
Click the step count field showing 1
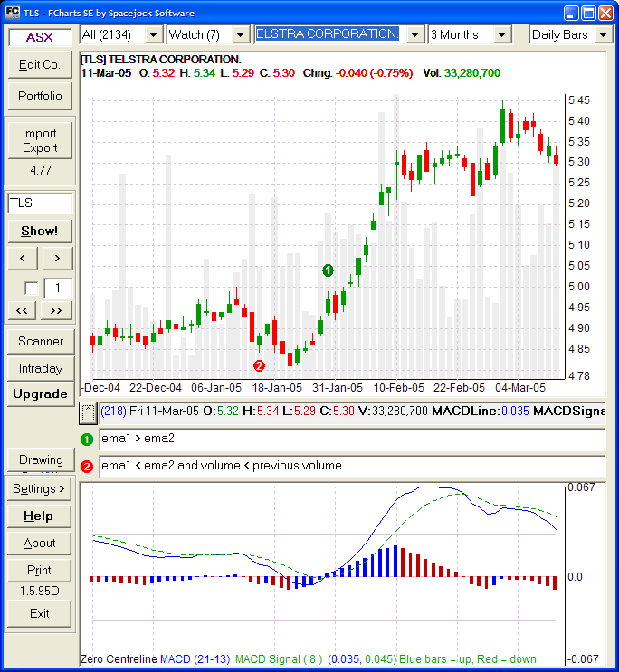58,288
